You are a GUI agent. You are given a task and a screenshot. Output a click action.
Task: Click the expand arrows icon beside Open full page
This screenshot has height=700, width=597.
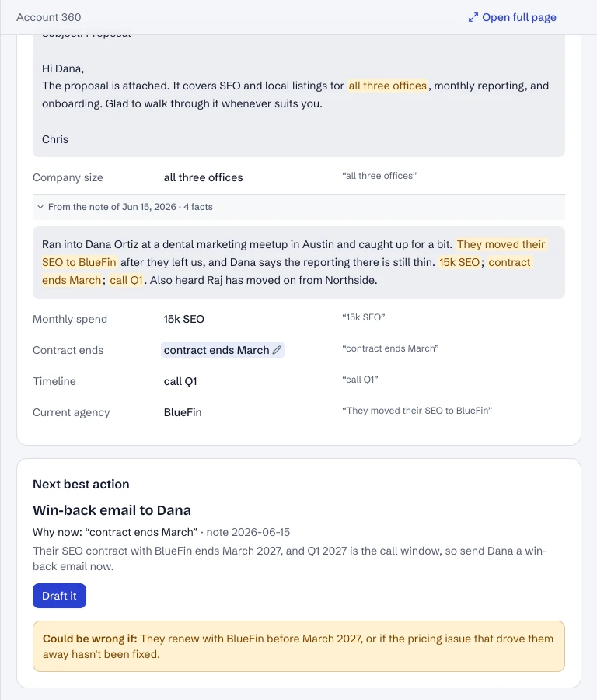click(473, 17)
